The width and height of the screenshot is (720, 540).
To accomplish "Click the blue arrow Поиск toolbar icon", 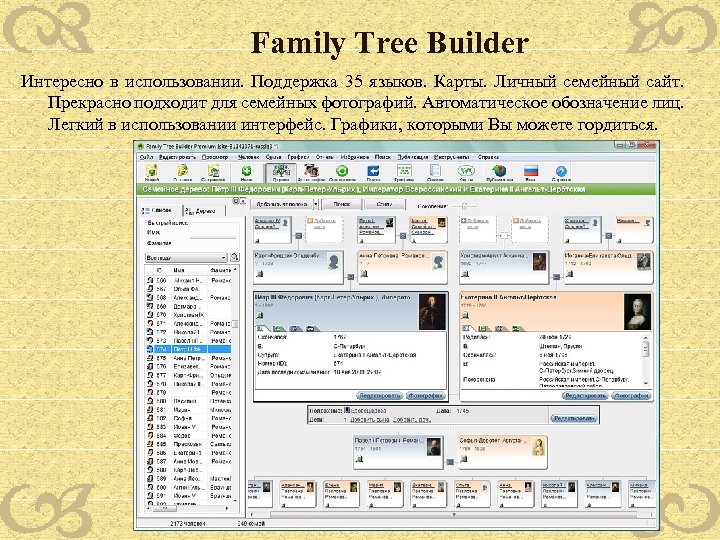I will click(373, 172).
